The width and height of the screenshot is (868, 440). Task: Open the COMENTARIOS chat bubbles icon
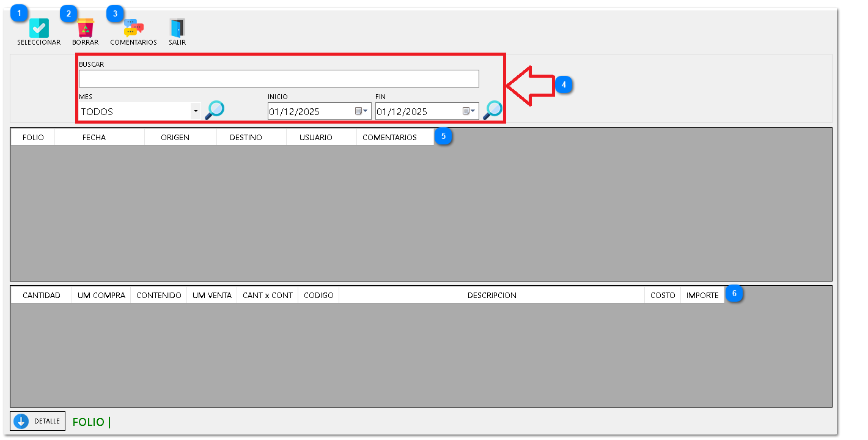(133, 28)
